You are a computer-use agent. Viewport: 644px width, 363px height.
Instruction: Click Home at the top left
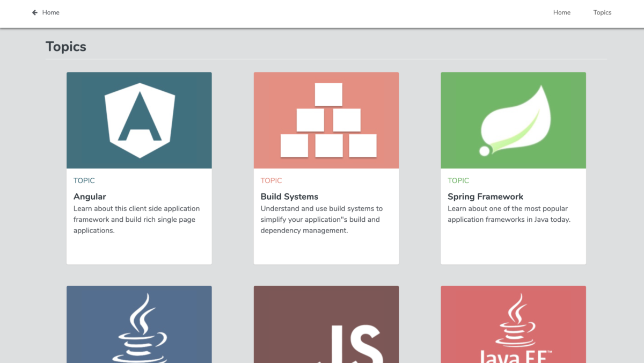pyautogui.click(x=52, y=12)
